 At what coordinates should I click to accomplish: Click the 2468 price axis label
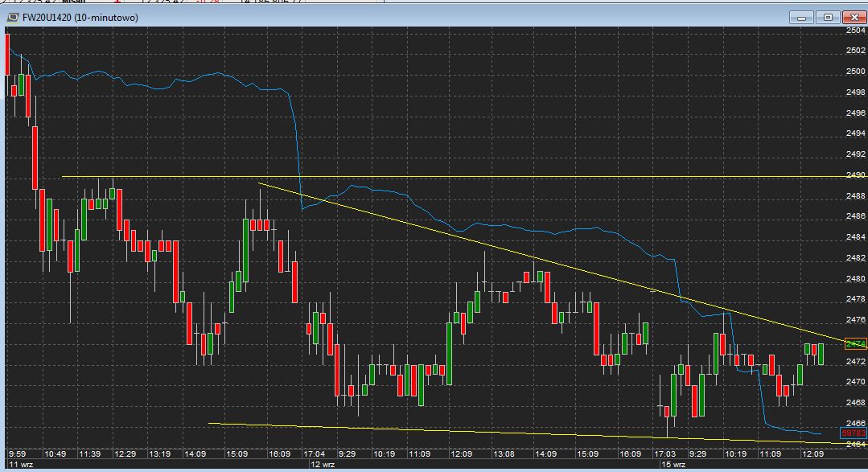(x=856, y=403)
